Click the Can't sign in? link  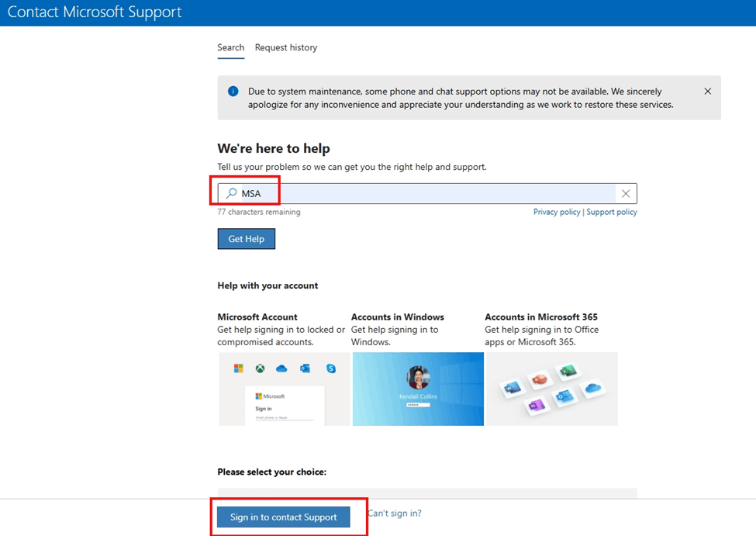(x=395, y=513)
